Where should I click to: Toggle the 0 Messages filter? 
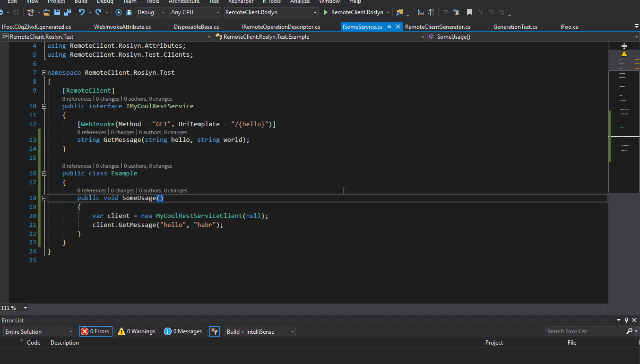point(183,331)
